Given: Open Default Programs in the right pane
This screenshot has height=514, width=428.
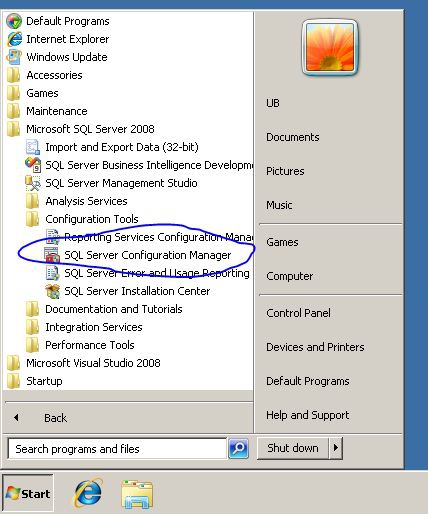Looking at the screenshot, I should tap(308, 381).
